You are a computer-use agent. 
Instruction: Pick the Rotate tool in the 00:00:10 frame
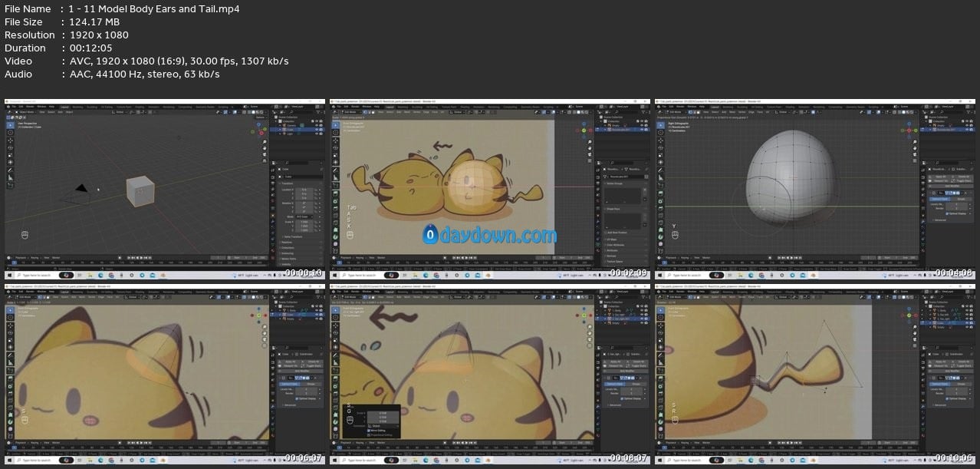tap(10, 149)
